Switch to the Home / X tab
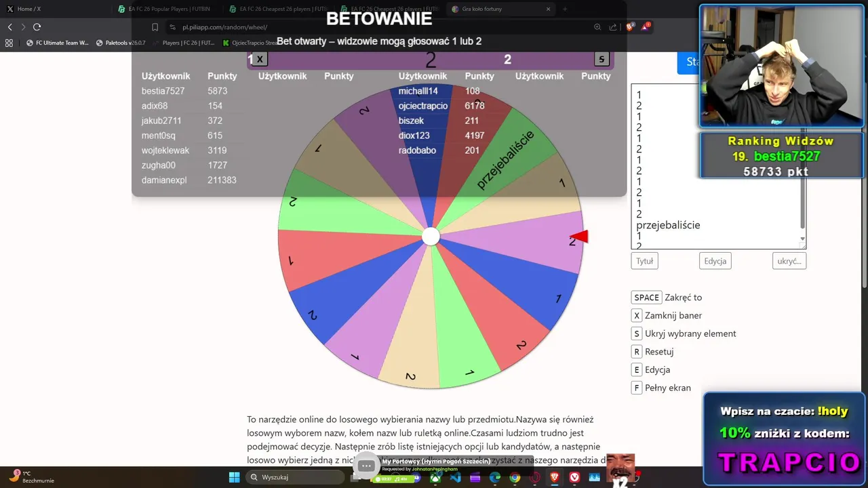 click(x=54, y=9)
